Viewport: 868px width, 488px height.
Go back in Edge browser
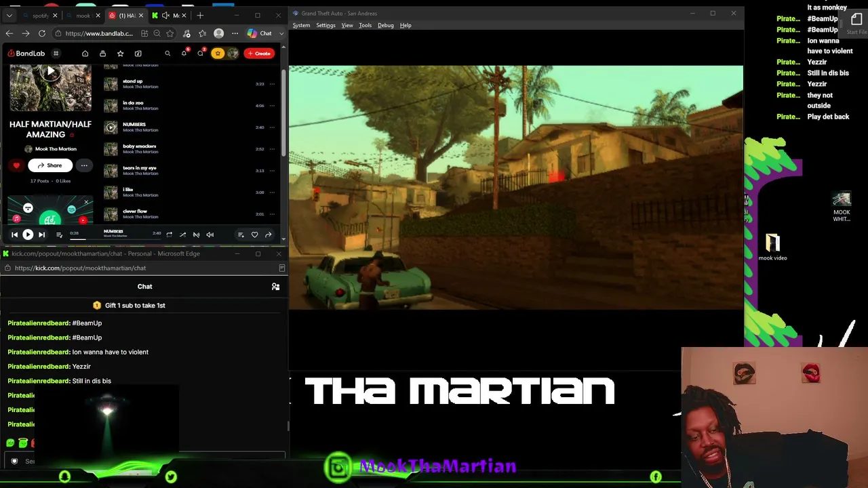tap(9, 33)
